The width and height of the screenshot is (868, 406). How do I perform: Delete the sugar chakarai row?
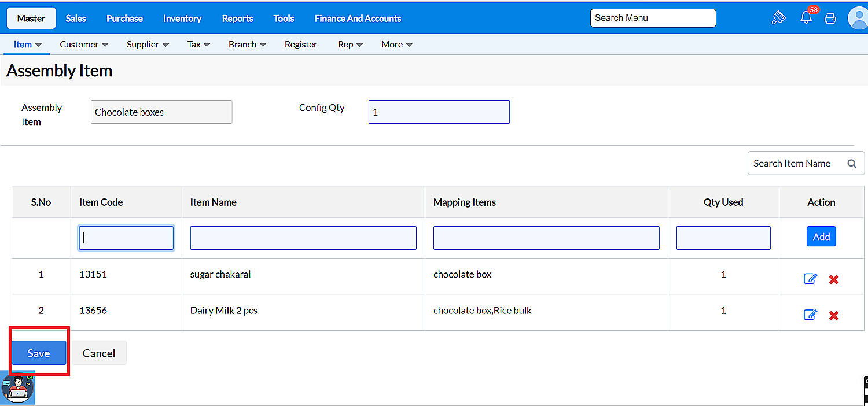point(833,280)
